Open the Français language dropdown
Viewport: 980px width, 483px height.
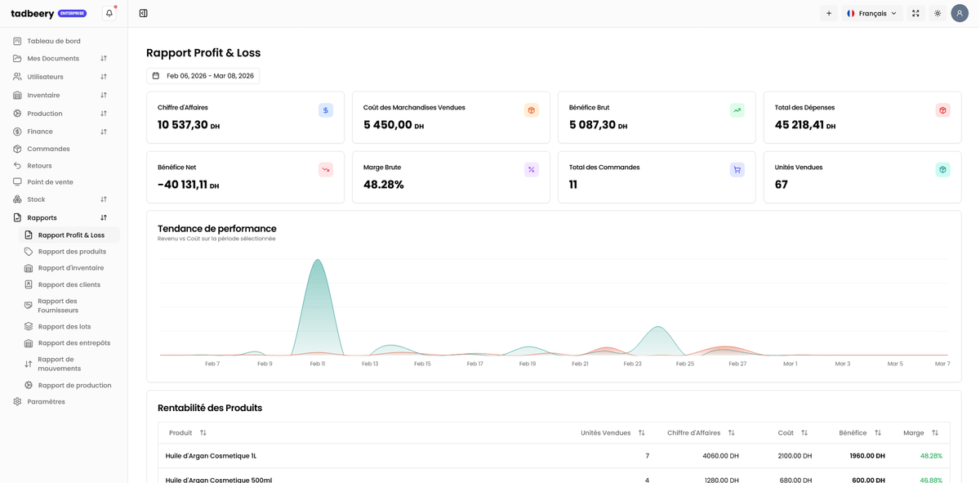coord(872,13)
